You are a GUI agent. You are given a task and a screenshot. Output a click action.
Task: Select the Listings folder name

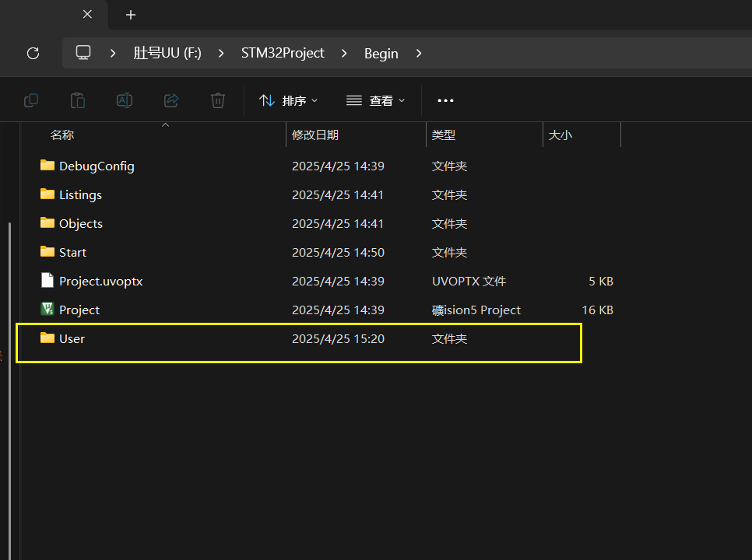[x=81, y=195]
